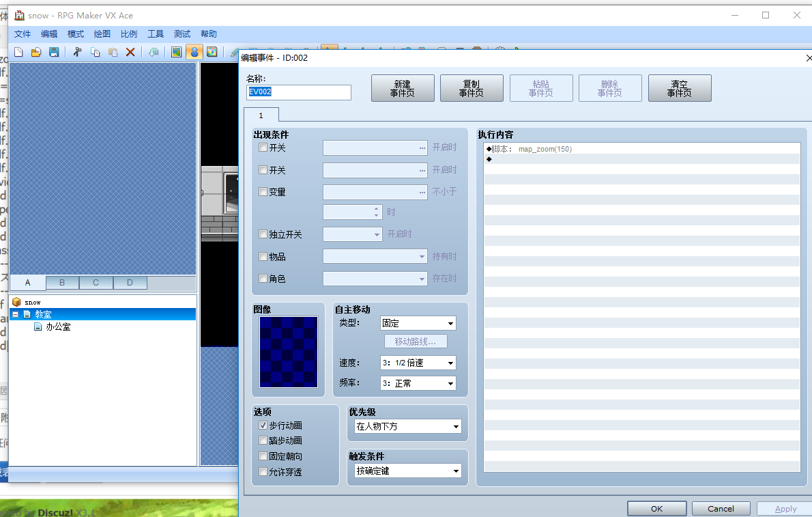Click the 新建事件页 button

(x=403, y=88)
